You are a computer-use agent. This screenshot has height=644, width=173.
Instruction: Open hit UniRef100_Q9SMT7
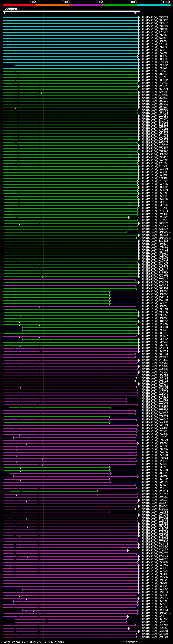point(155,17)
